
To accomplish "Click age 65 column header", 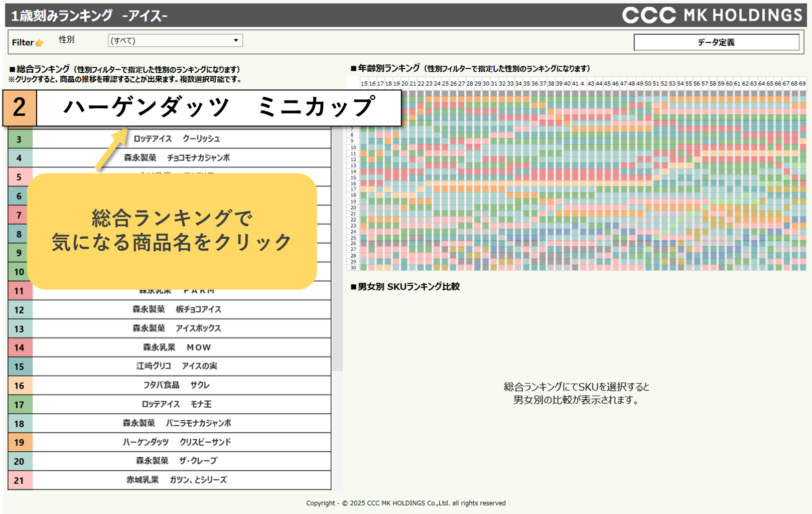I will [x=770, y=84].
